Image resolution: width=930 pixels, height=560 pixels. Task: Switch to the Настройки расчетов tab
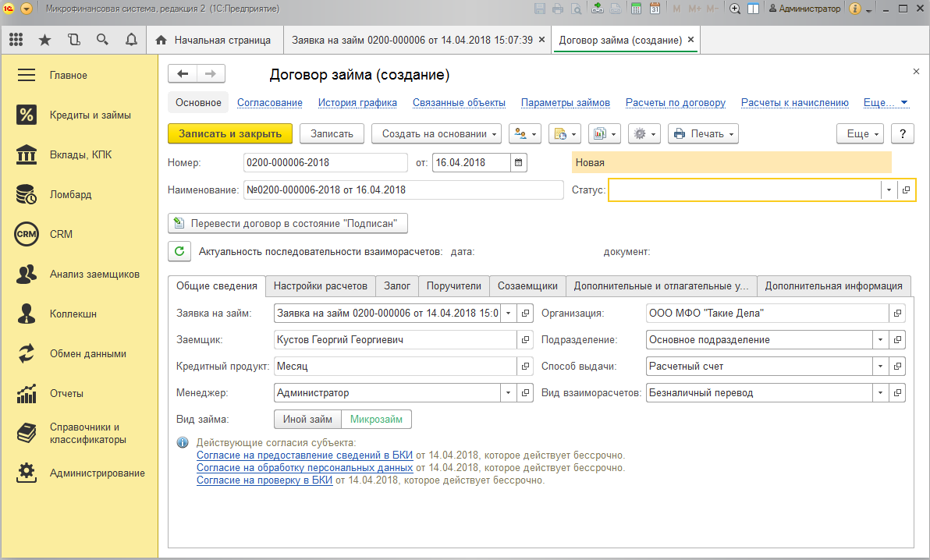point(320,286)
